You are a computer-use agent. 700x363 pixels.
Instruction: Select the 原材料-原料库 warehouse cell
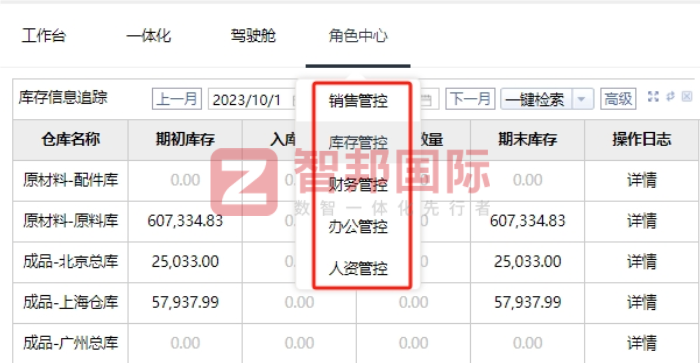[x=71, y=221]
